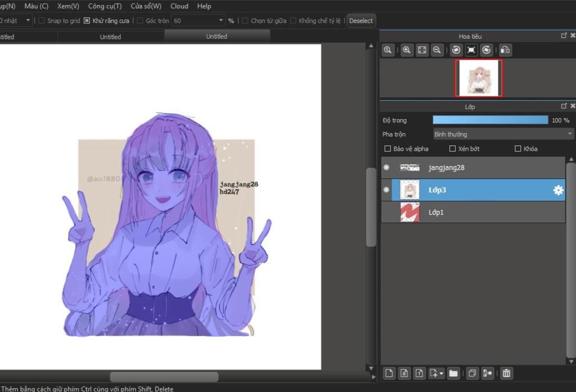Image resolution: width=576 pixels, height=392 pixels.
Task: Click the canvas scroll down arrow
Action: pyautogui.click(x=371, y=368)
